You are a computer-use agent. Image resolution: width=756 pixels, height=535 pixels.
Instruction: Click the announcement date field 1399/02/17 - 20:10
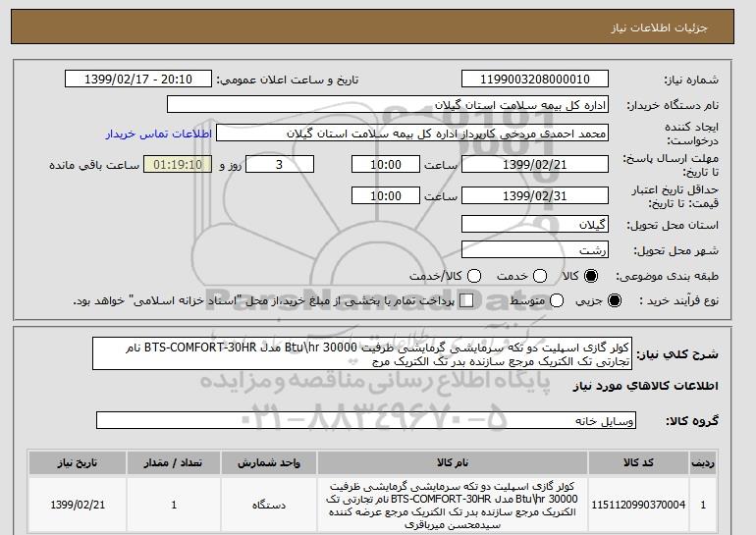tap(138, 80)
